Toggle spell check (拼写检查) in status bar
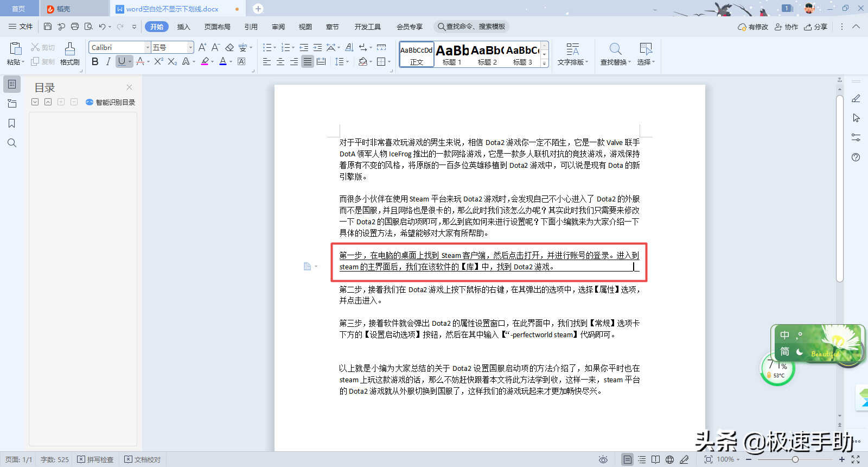 click(95, 459)
